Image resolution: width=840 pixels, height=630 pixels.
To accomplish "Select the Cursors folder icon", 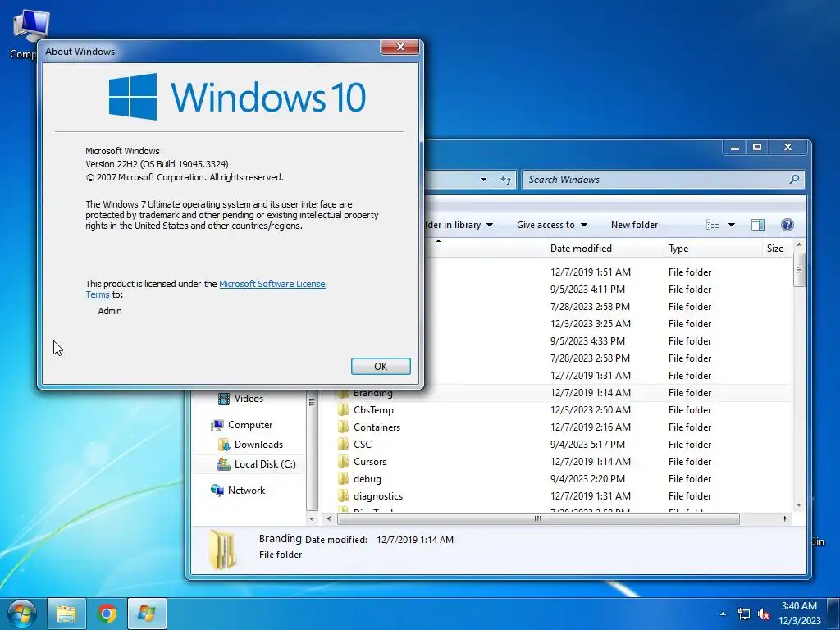I will [x=343, y=461].
